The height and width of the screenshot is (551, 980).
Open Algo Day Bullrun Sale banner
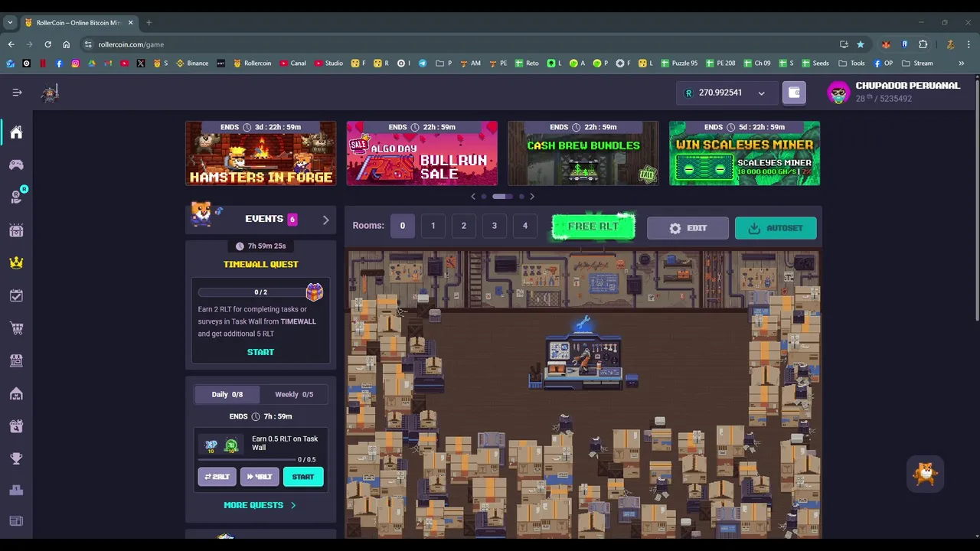pos(422,153)
